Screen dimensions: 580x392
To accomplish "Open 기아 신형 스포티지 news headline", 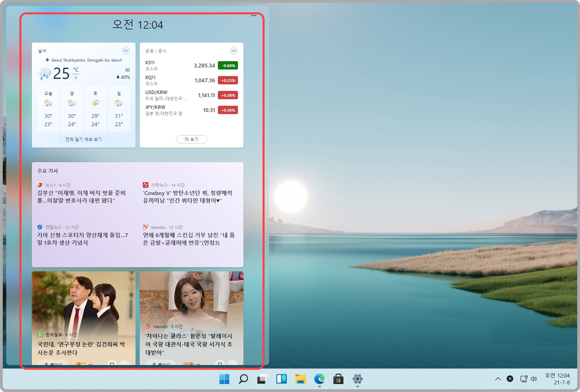I will coord(83,239).
